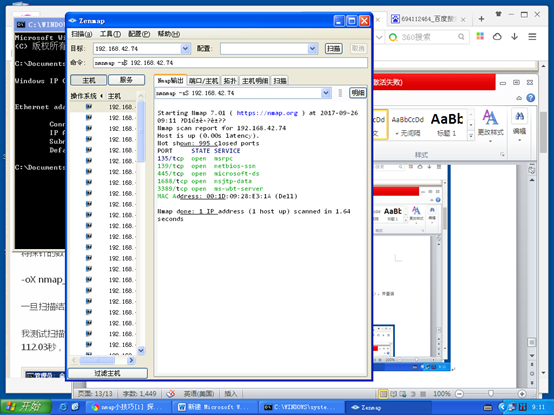Click the 插入 insert mode indicator
Image resolution: width=554 pixels, height=415 pixels.
click(231, 394)
